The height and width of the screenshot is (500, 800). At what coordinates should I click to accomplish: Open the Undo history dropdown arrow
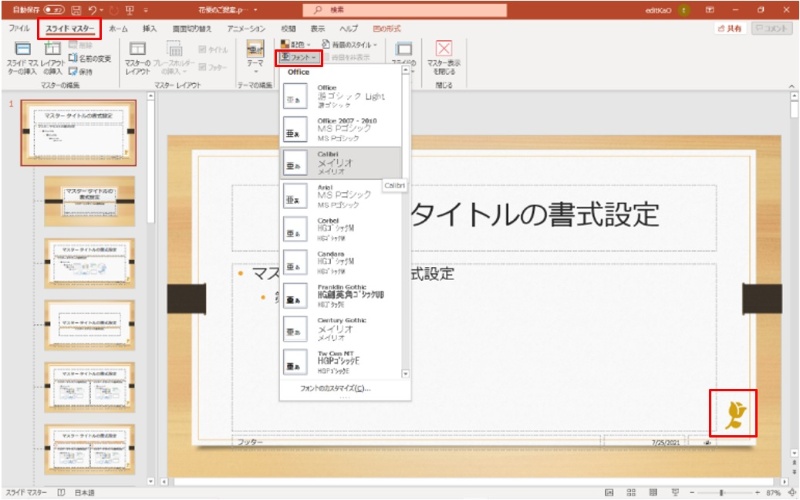102,10
